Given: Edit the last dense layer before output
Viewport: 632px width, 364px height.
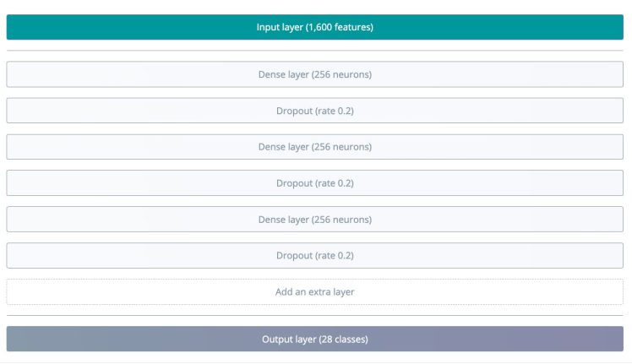Looking at the screenshot, I should (315, 220).
